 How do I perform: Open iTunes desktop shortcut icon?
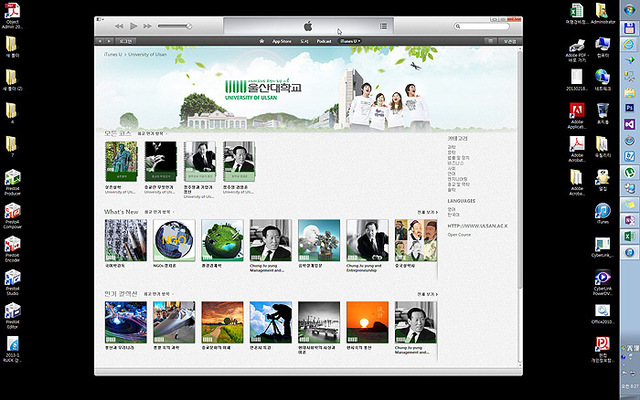602,213
